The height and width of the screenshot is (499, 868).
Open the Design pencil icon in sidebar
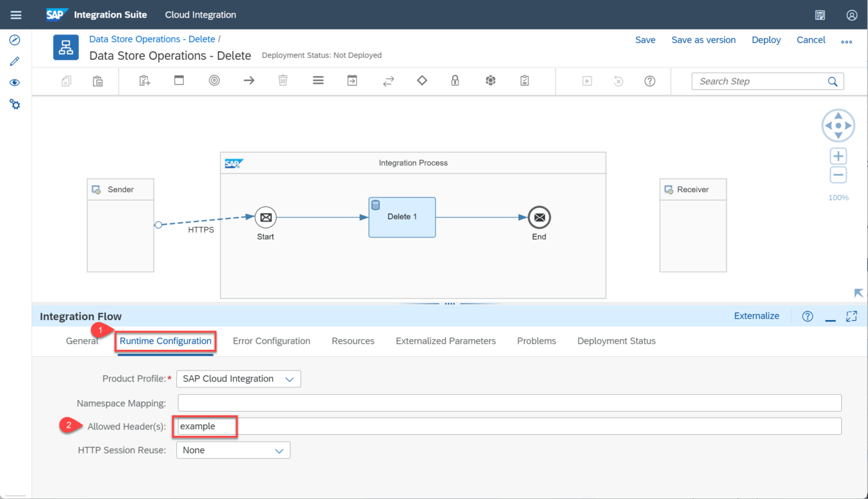tap(15, 61)
